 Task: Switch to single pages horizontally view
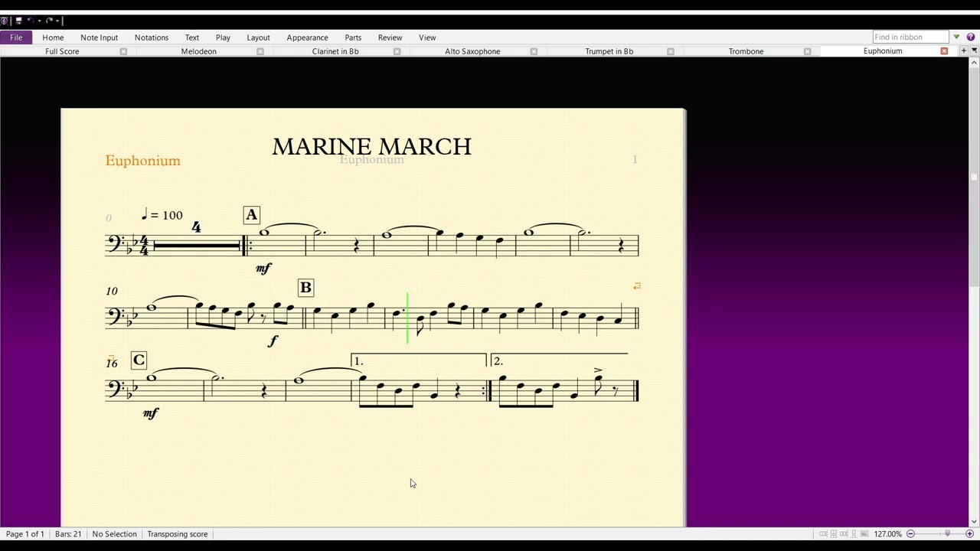coord(844,534)
